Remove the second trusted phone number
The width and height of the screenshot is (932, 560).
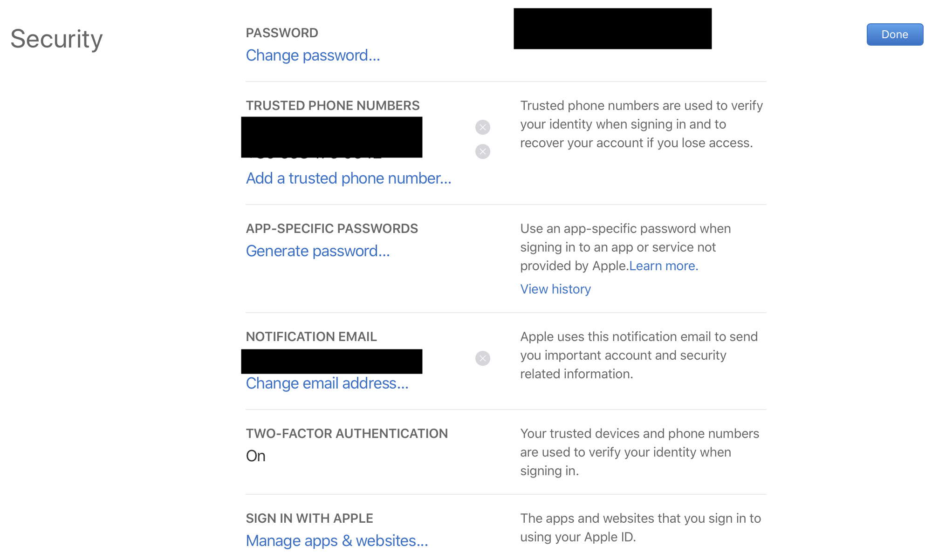[482, 151]
